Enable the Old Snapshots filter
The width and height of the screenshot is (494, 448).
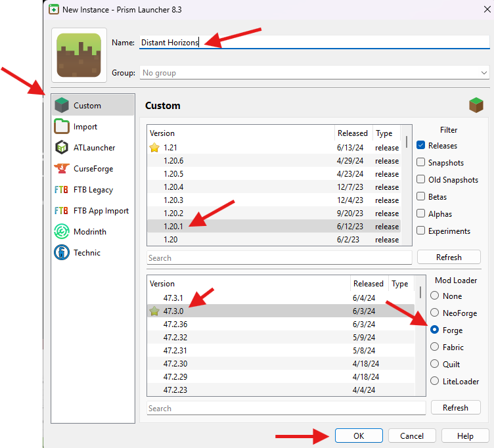tap(420, 179)
